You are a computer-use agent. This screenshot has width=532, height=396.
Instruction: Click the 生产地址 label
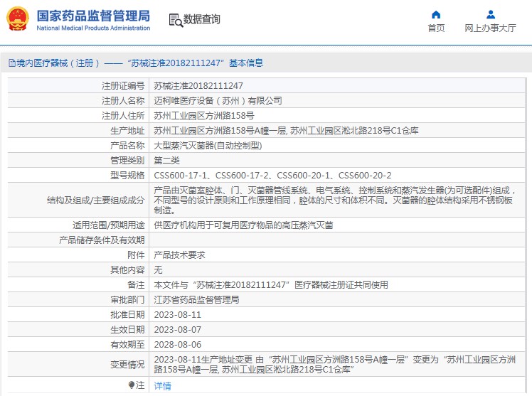pyautogui.click(x=127, y=131)
